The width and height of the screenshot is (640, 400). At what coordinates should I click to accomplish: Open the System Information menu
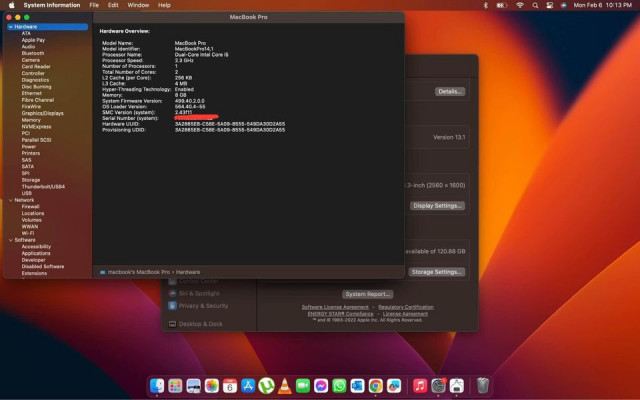(52, 5)
